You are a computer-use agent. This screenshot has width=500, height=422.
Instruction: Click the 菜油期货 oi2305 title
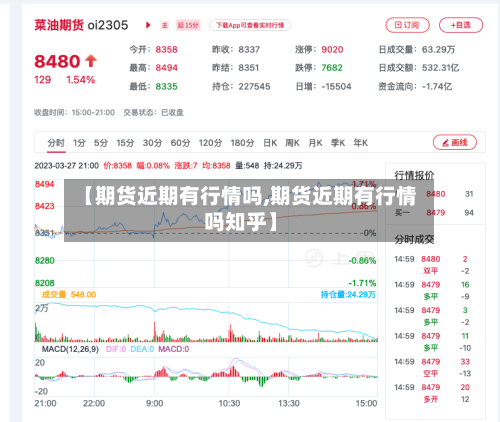[81, 25]
